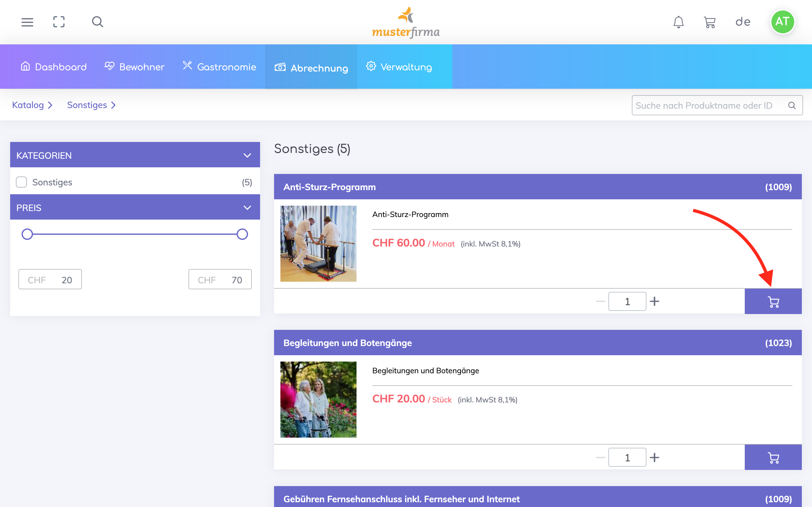The height and width of the screenshot is (507, 812).
Task: Go to Katalog breadcrumb link
Action: pos(28,105)
